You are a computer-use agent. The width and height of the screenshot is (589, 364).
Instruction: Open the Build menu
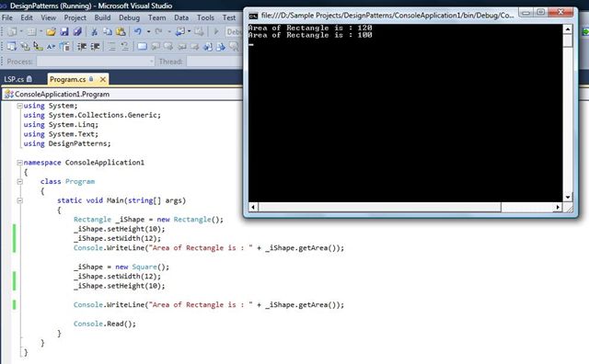point(102,17)
